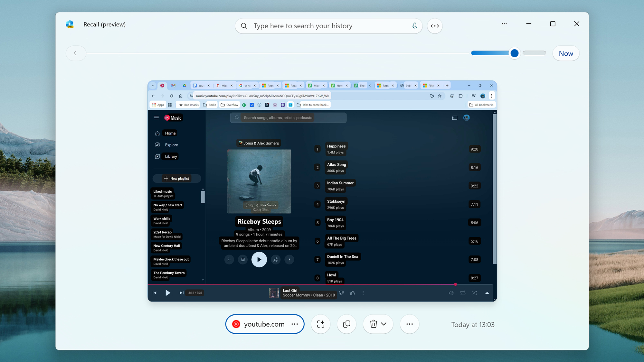This screenshot has height=362, width=644.
Task: Expand the now playing panel arrow
Action: 487,293
